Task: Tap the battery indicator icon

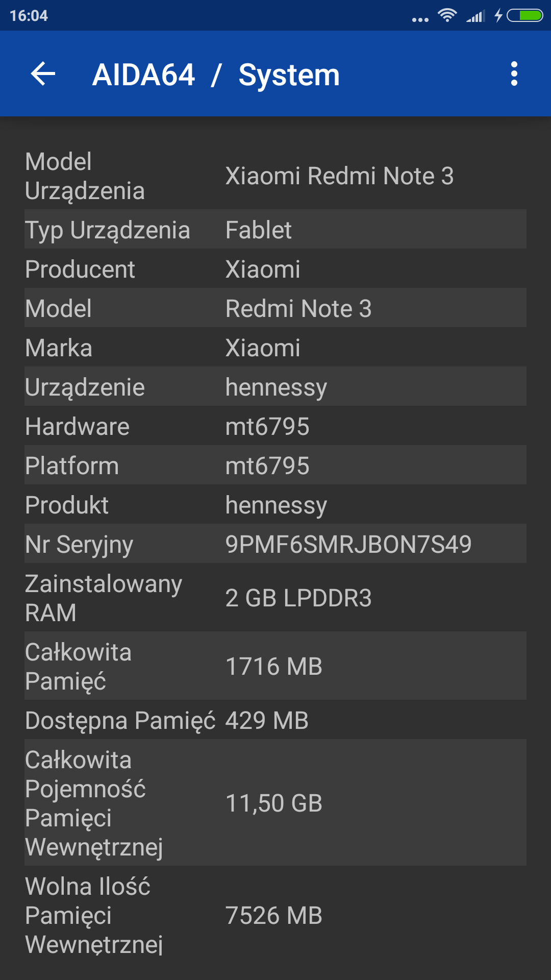Action: [525, 15]
